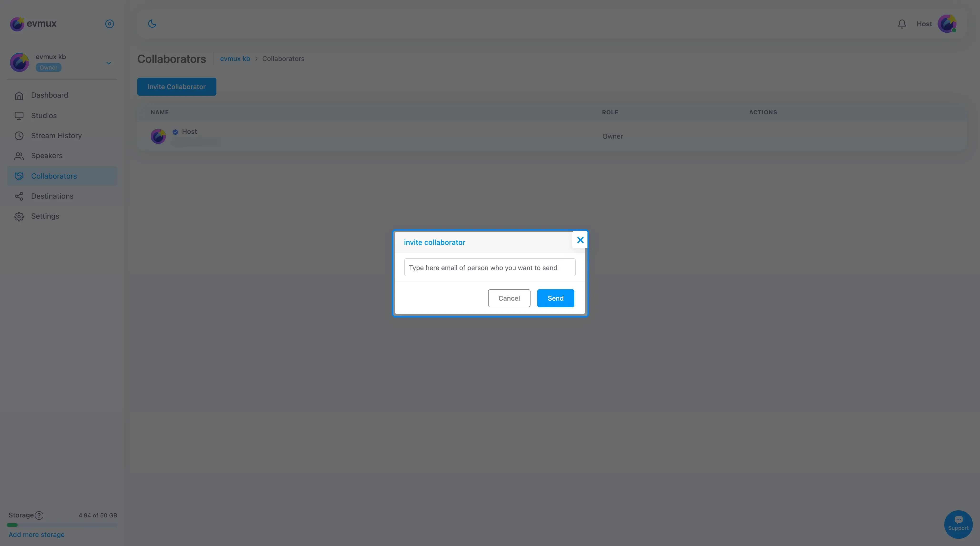The image size is (980, 546).
Task: Click the NAME column header
Action: pyautogui.click(x=160, y=112)
